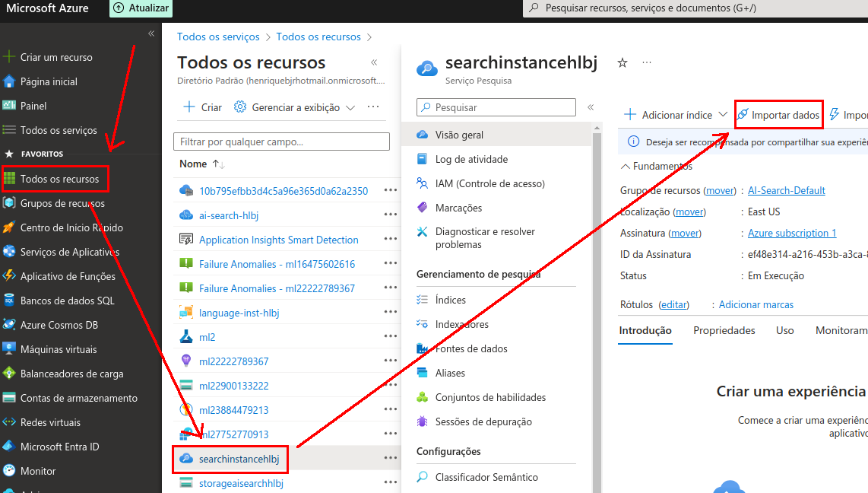Viewport: 868px width, 493px height.
Task: Open language-inst-hlbj resource
Action: 239,313
